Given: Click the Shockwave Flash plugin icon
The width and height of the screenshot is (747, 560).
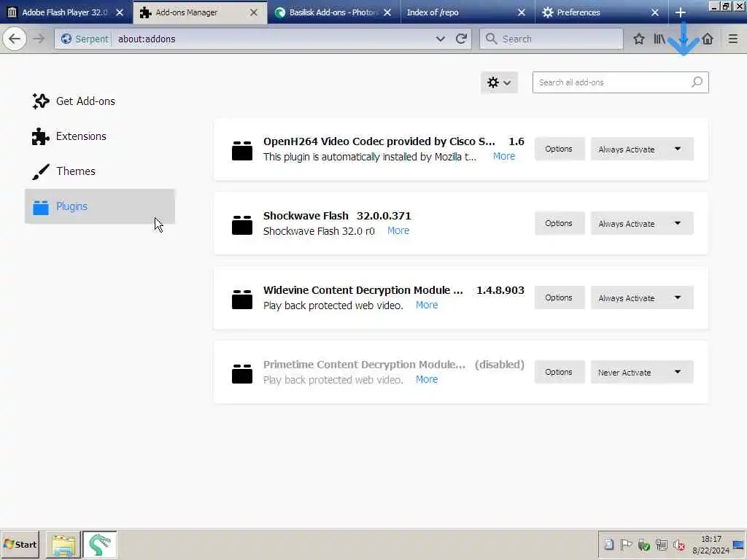Looking at the screenshot, I should point(242,225).
